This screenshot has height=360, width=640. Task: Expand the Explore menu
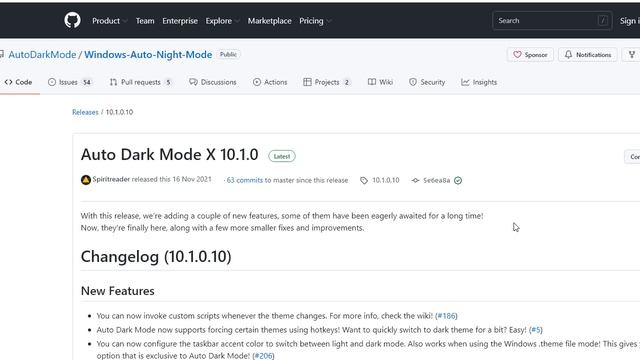(222, 21)
